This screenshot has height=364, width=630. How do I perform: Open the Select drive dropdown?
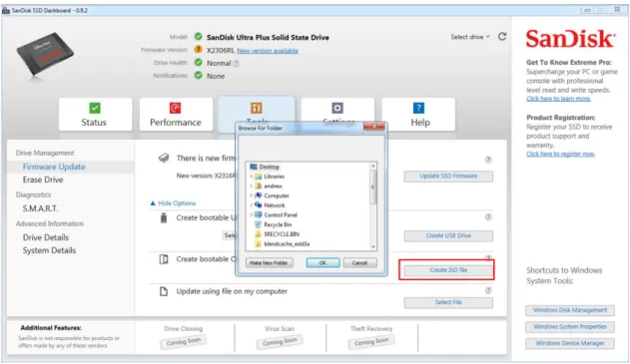(x=470, y=37)
